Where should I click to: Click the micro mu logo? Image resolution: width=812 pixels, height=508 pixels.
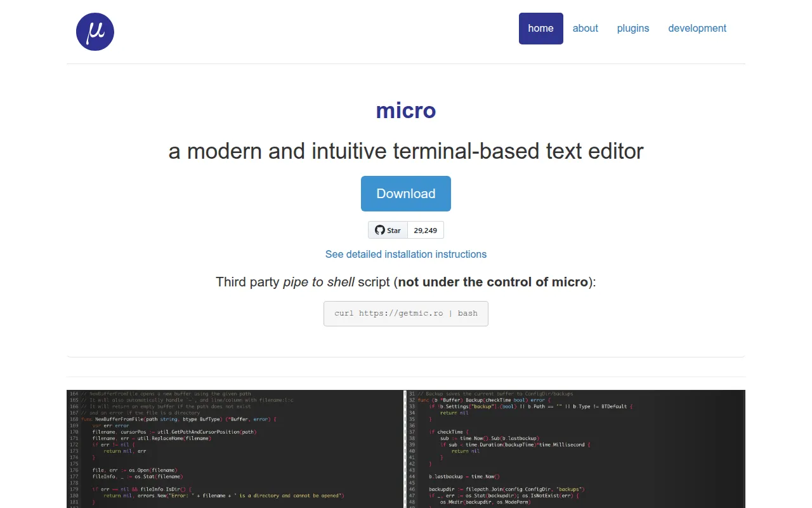click(x=95, y=32)
